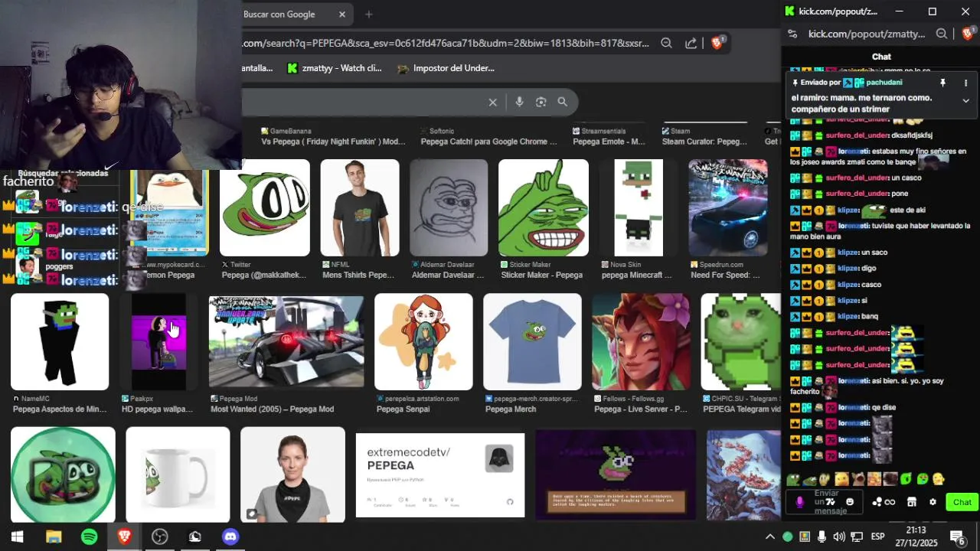This screenshot has width=980, height=551.
Task: Start Google voice search microphone
Action: [x=519, y=102]
